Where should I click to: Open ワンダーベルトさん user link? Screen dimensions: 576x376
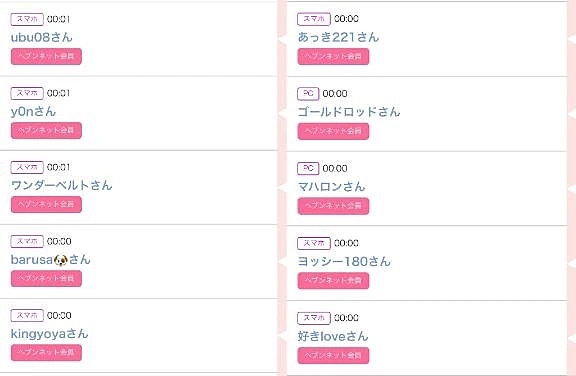(61, 185)
